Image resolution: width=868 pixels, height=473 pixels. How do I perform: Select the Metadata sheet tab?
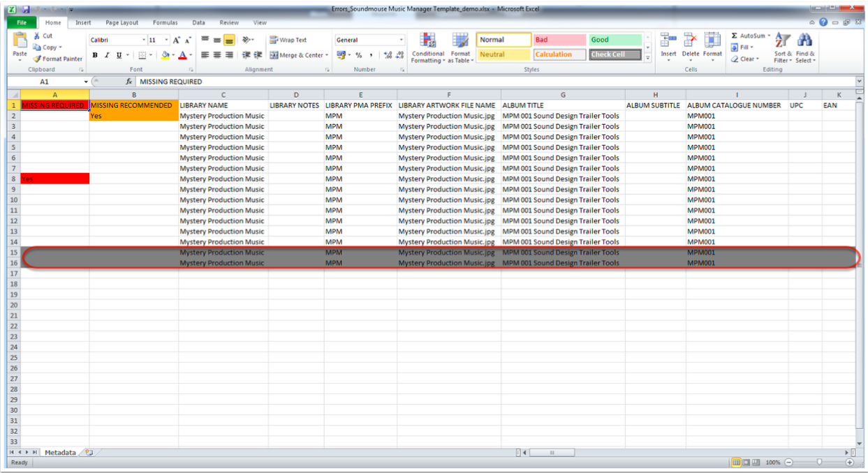pos(60,453)
